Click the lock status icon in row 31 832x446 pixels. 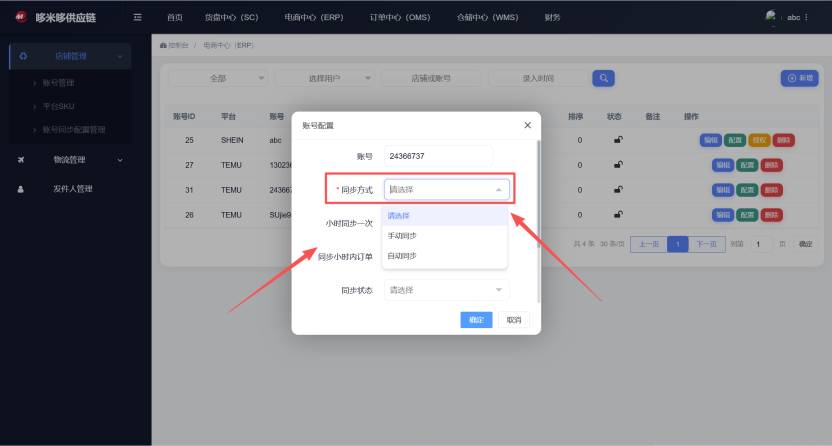[618, 190]
